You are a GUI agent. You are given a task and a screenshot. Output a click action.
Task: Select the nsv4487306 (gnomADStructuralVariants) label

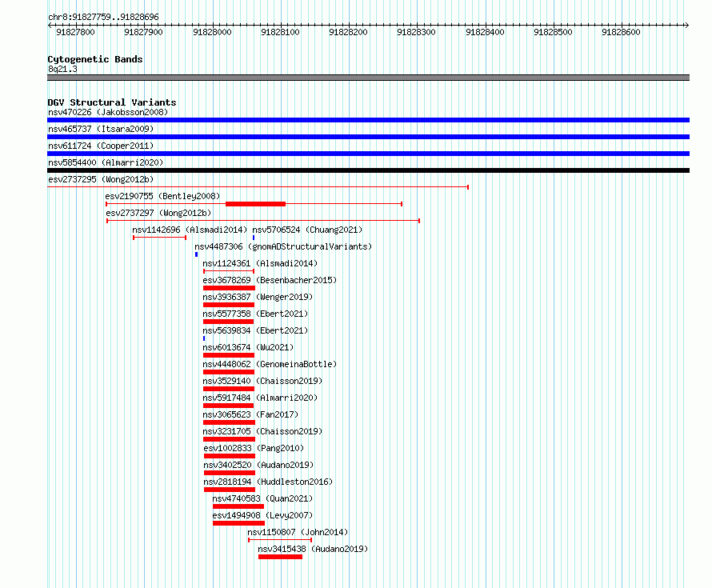(x=283, y=246)
